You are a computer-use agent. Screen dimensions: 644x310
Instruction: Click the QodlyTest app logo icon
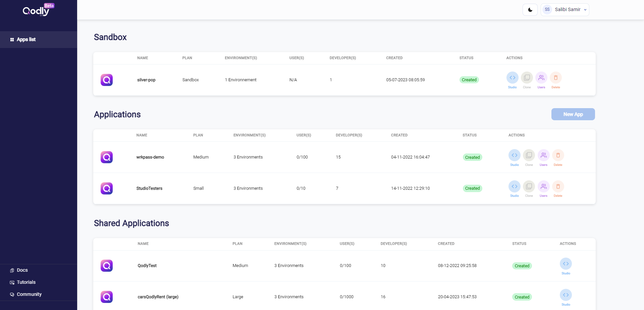point(107,266)
